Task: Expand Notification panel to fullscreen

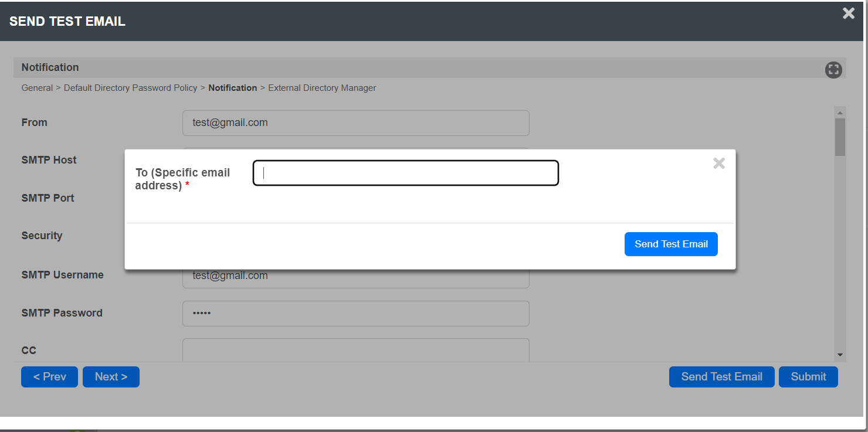Action: pyautogui.click(x=833, y=70)
